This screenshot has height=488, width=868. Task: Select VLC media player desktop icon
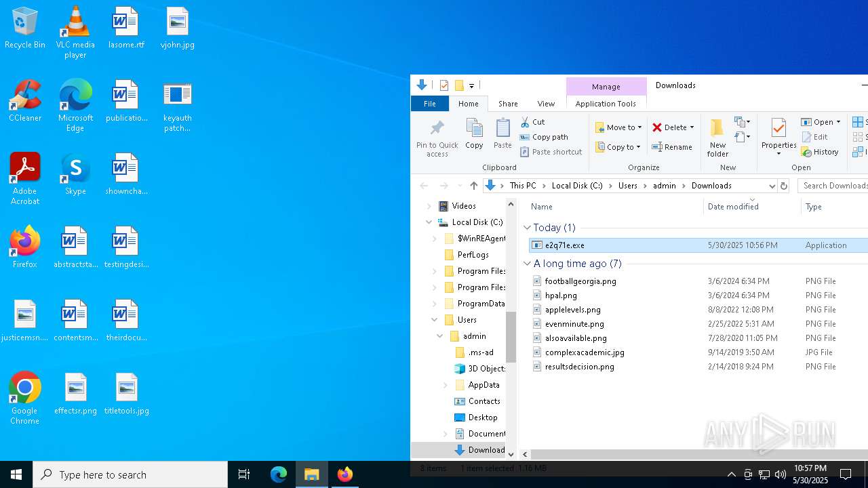pyautogui.click(x=75, y=33)
